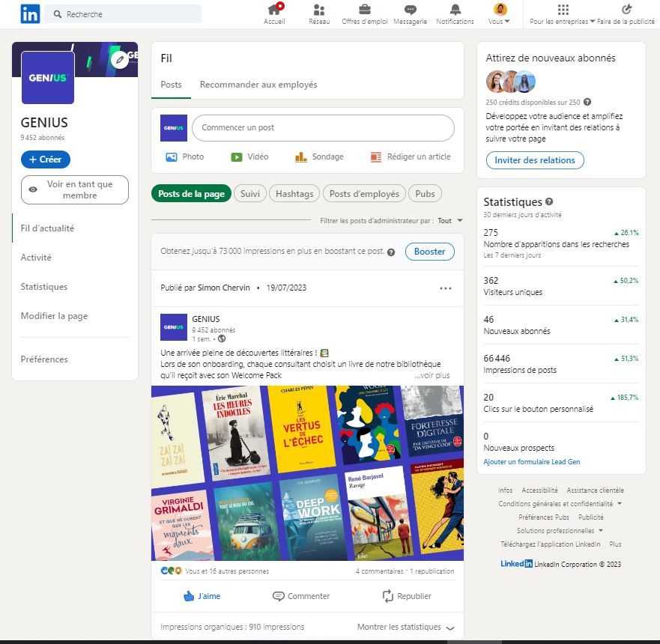
Task: Open help icon beside 250 crédits
Action: pos(587,102)
